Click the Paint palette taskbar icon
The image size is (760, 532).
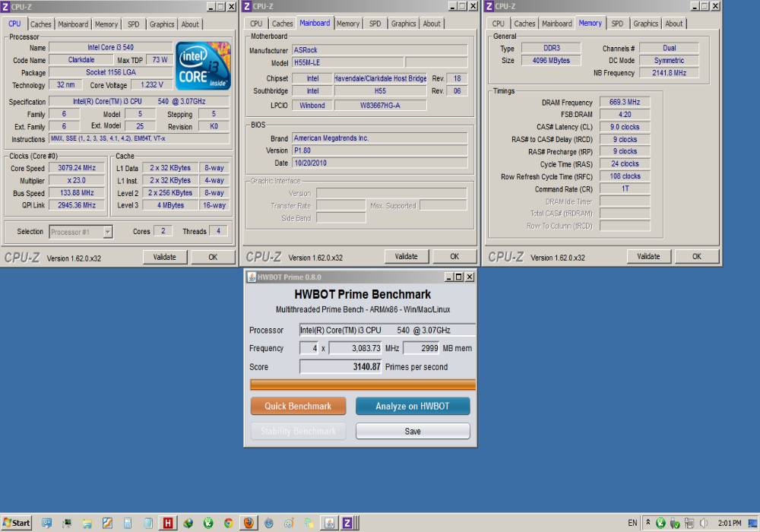point(289,523)
